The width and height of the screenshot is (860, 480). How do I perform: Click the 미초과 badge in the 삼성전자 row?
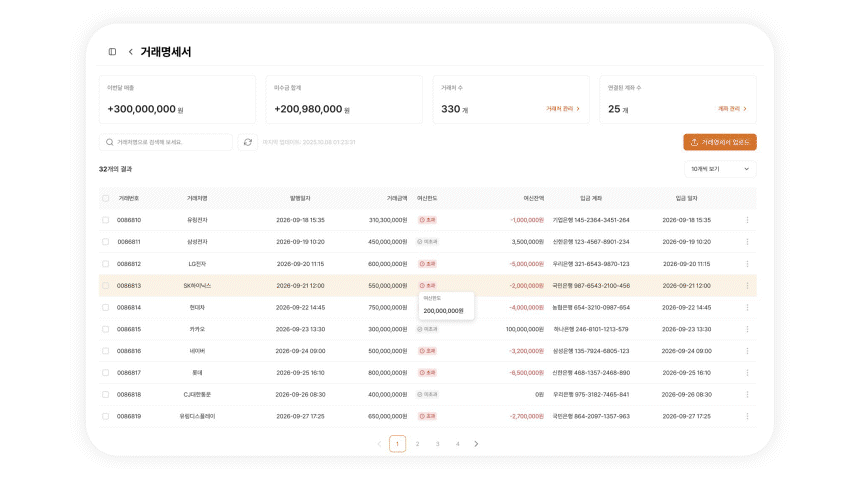pos(427,242)
